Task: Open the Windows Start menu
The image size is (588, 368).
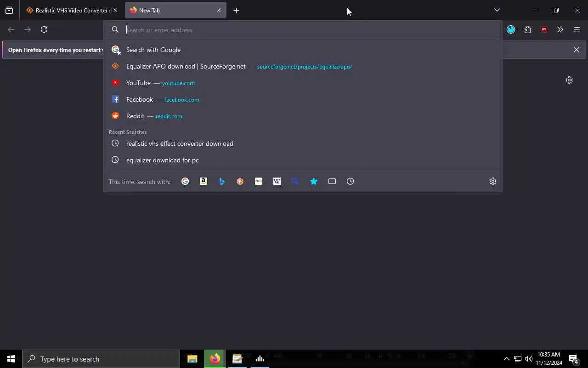Action: coord(11,359)
